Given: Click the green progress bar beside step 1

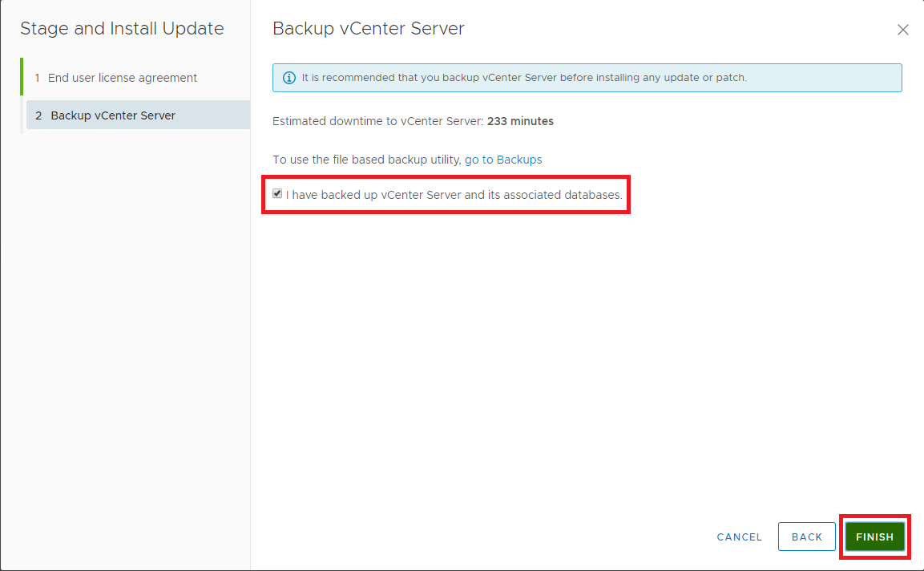Looking at the screenshot, I should (x=22, y=77).
